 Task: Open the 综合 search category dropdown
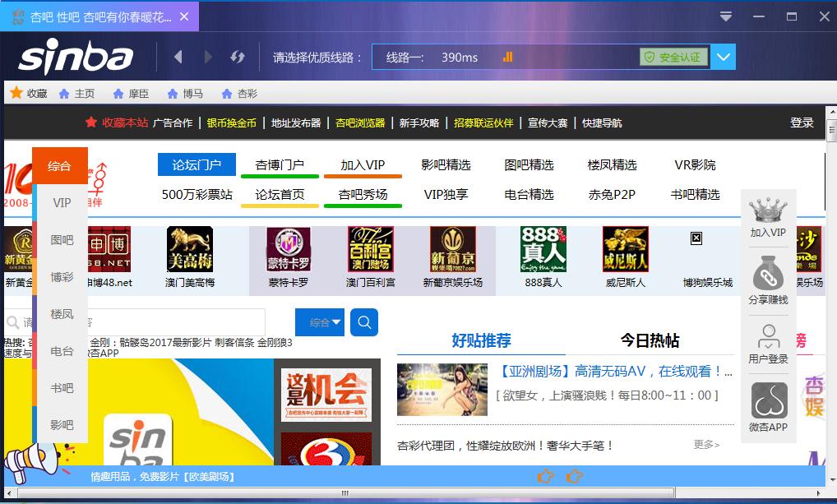click(x=320, y=322)
